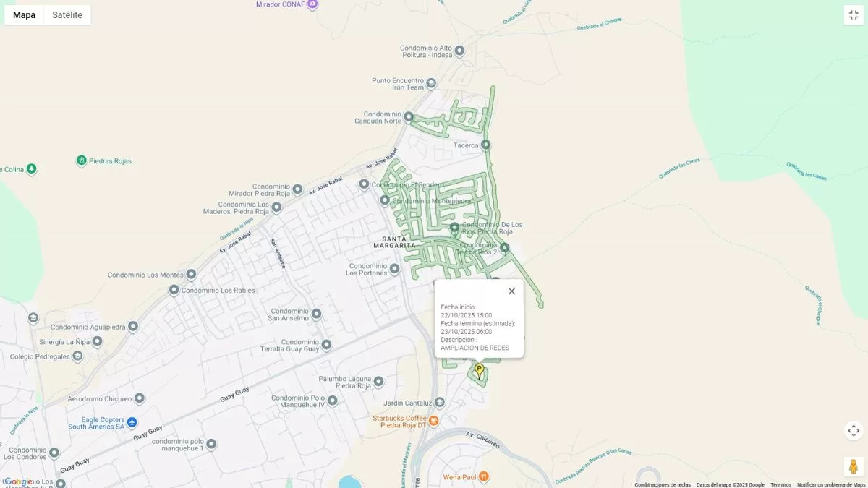The height and width of the screenshot is (488, 868).
Task: Click the yellow P outage marker
Action: click(x=479, y=372)
